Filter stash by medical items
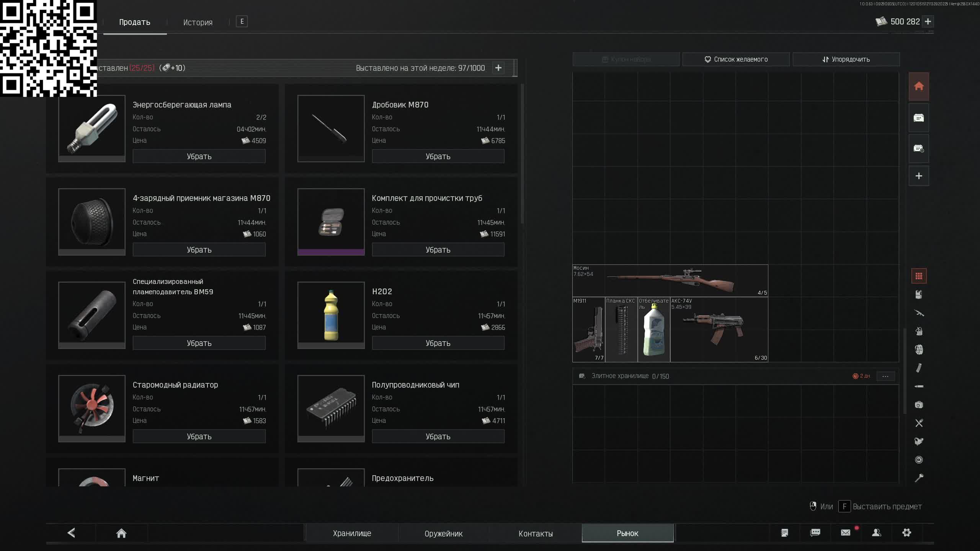This screenshot has height=551, width=980. click(x=919, y=405)
